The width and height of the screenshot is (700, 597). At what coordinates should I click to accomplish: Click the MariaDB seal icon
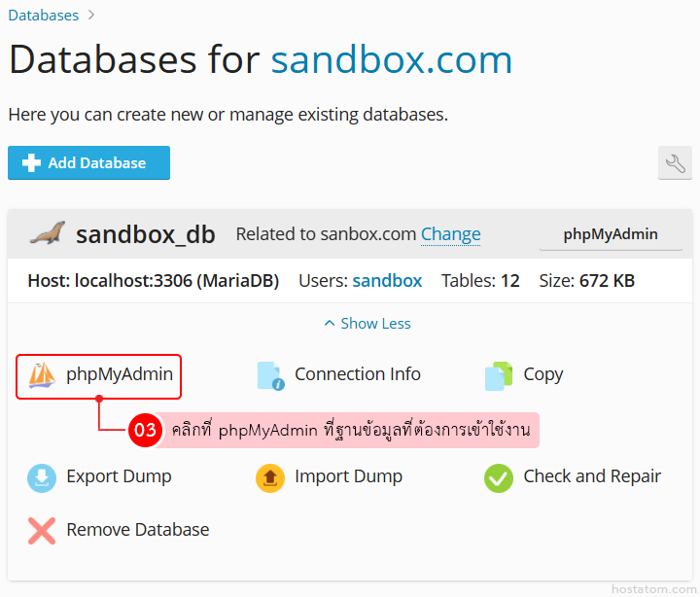(47, 234)
